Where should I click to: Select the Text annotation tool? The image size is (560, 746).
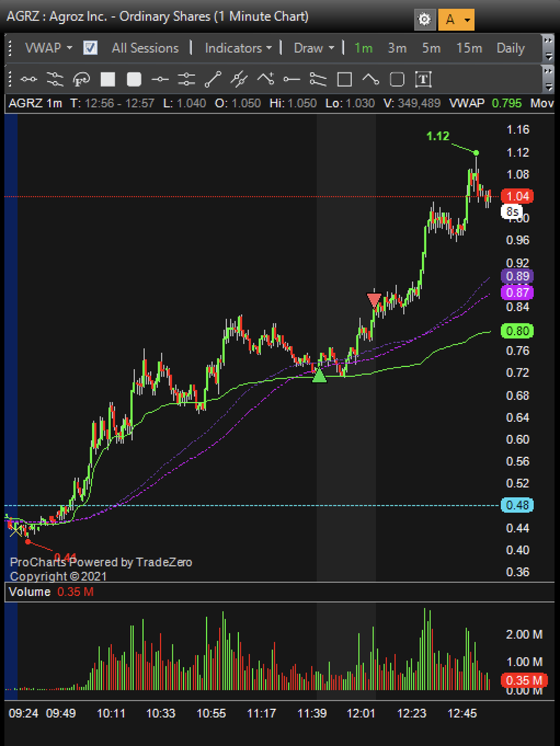coord(423,80)
